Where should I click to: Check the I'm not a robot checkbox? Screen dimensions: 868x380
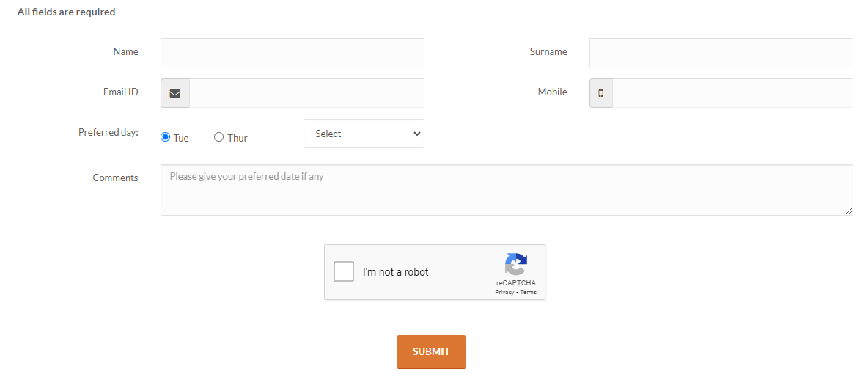pyautogui.click(x=344, y=271)
